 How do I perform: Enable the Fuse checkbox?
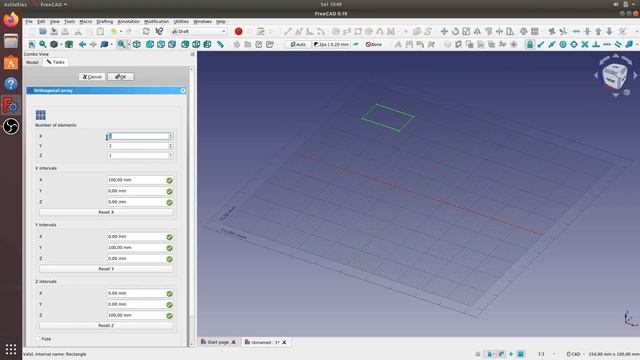coord(38,339)
